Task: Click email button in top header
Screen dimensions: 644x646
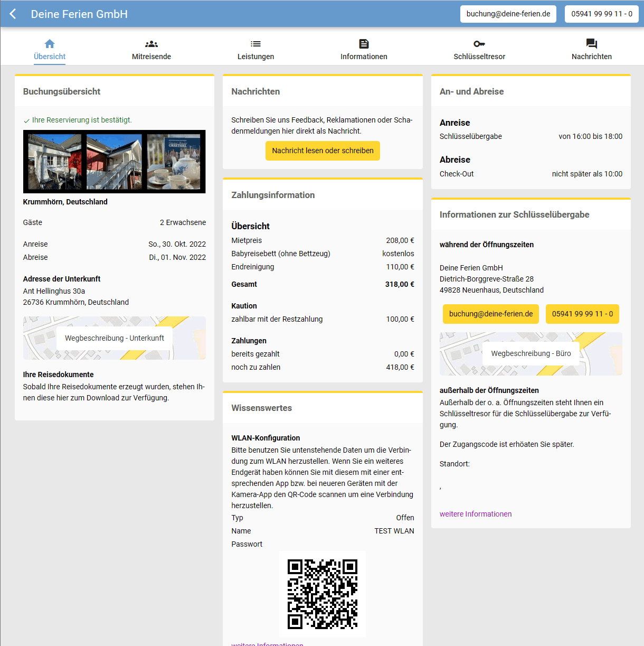Action: coord(508,14)
